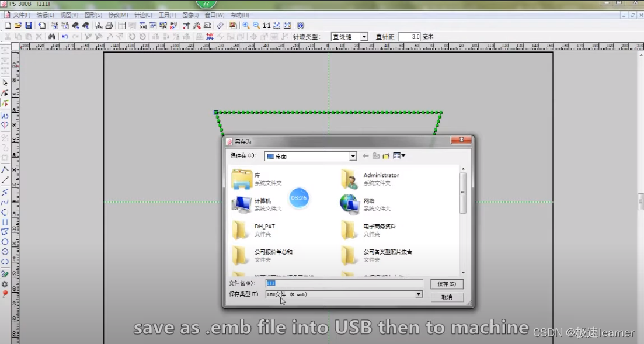
Task: Set view to 1:1 scale
Action: coord(267,26)
